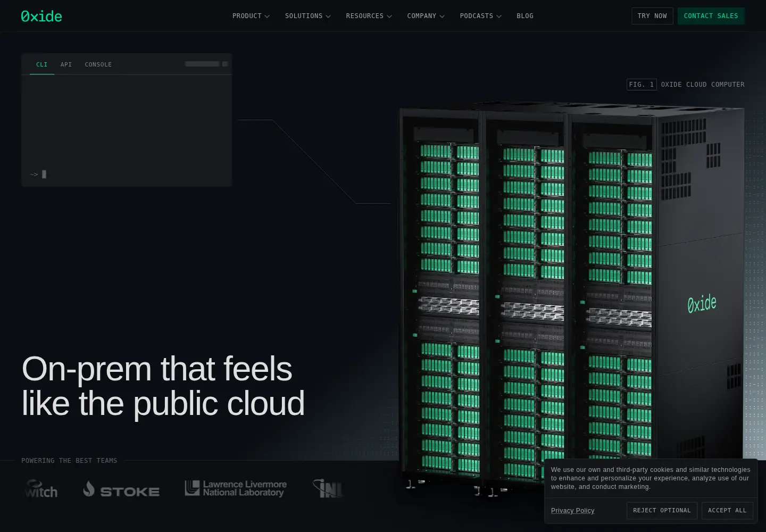This screenshot has width=766, height=532.
Task: Click the INL logo
Action: tap(328, 488)
